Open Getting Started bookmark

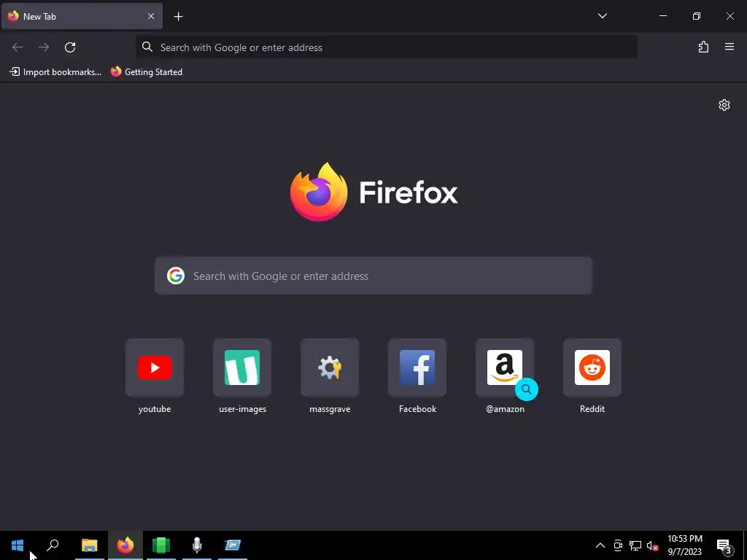pos(147,72)
